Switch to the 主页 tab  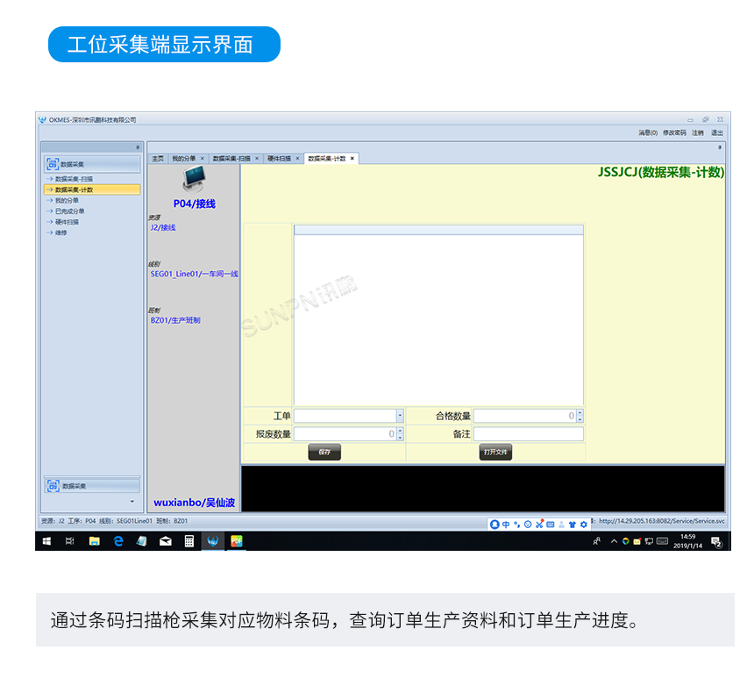click(158, 159)
